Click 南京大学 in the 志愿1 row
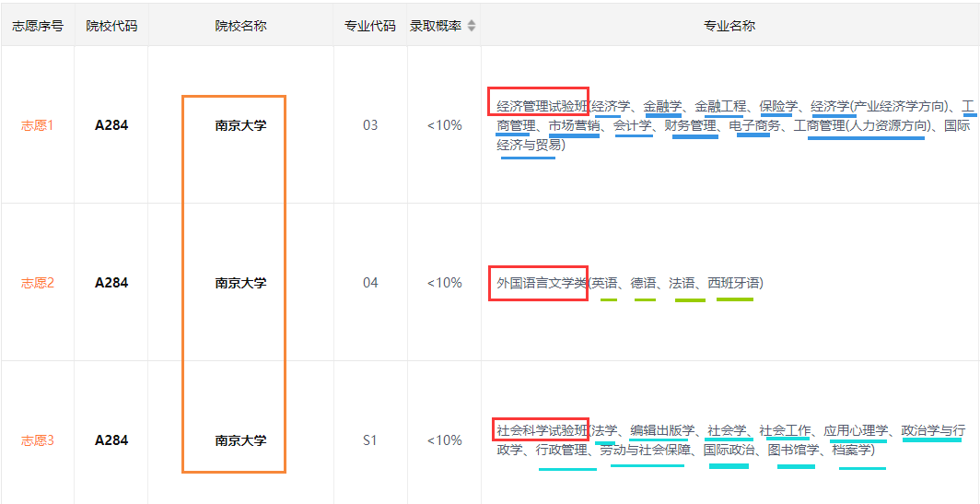980x504 pixels. [240, 125]
